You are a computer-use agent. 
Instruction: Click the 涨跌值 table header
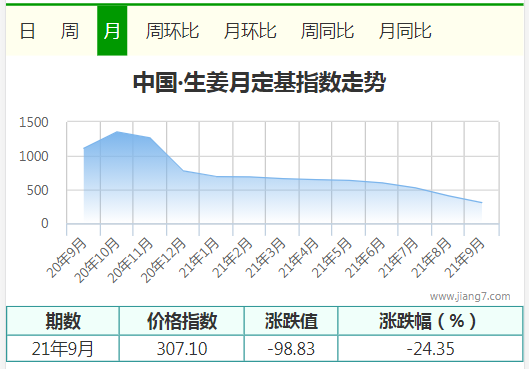[291, 321]
